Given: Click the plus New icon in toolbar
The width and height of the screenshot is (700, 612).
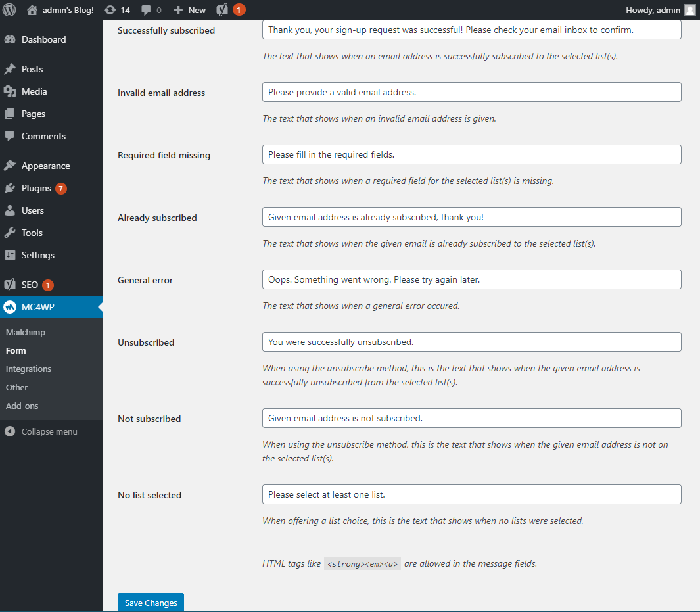Looking at the screenshot, I should click(x=178, y=10).
